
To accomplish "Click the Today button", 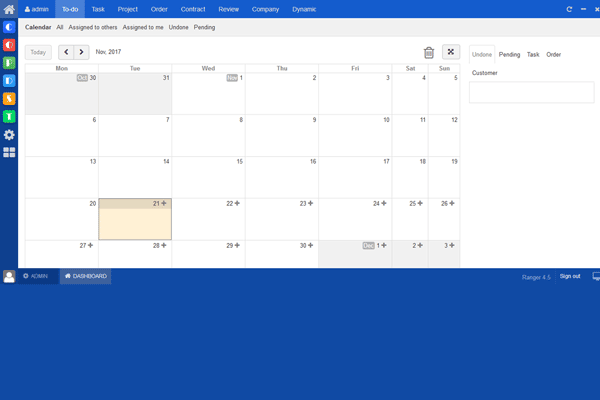I will (38, 52).
